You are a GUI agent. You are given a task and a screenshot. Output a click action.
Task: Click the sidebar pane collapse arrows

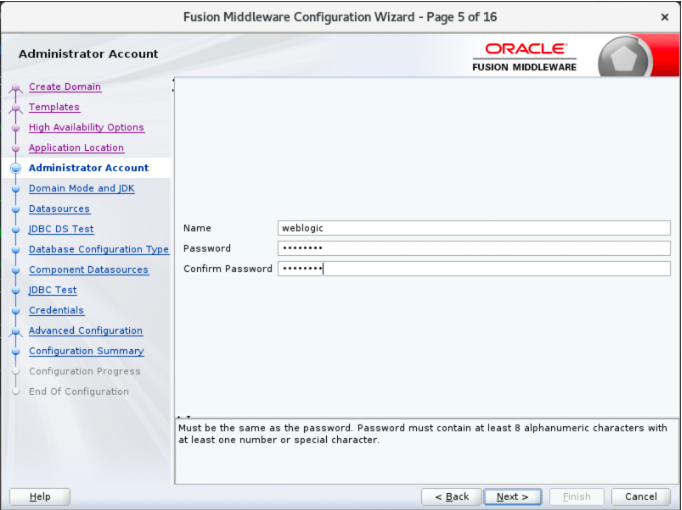pyautogui.click(x=173, y=85)
